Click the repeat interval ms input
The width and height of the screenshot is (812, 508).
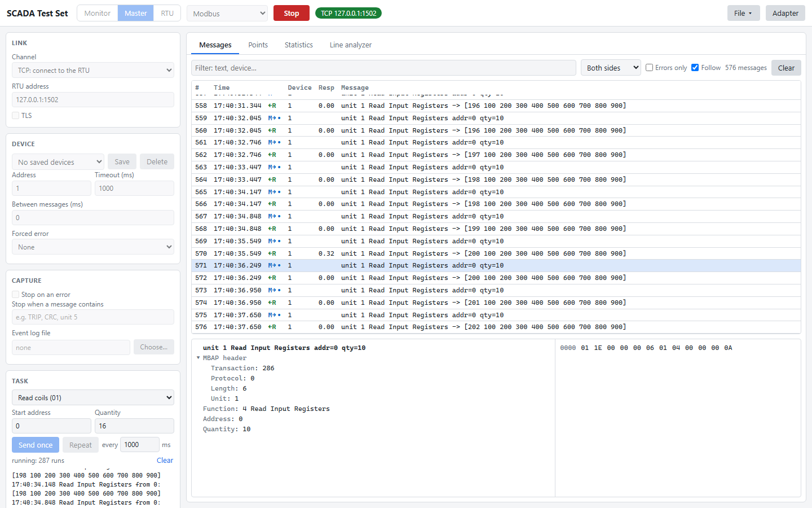(x=140, y=445)
